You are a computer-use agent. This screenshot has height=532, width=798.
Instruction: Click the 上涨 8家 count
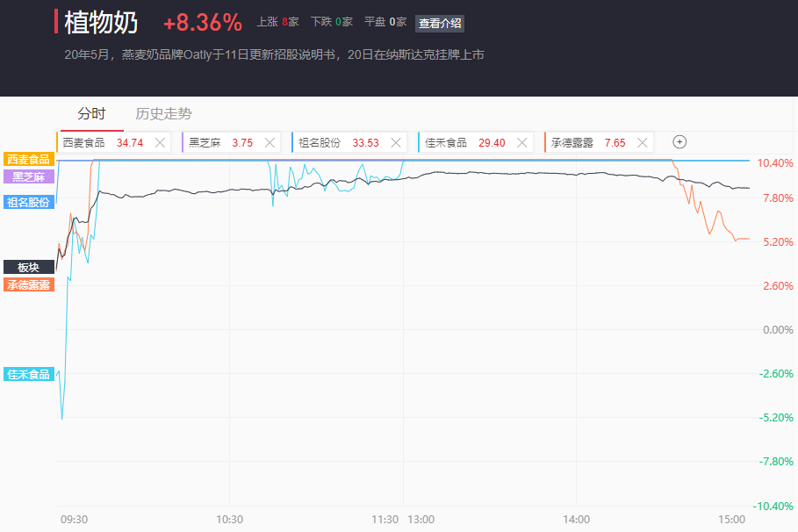click(277, 23)
